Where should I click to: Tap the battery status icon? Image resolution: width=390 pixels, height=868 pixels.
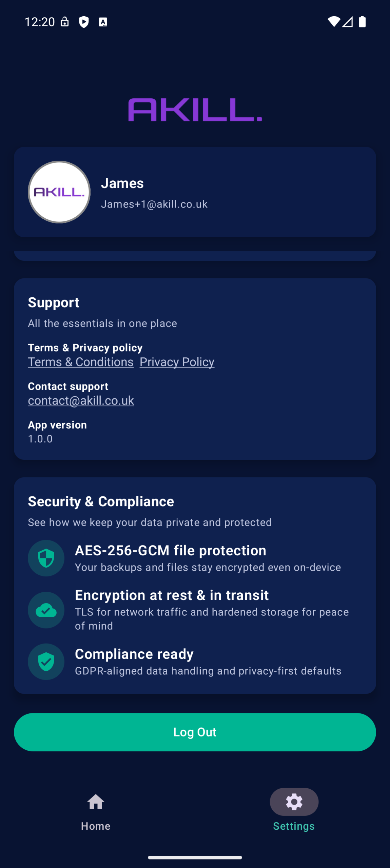(362, 22)
